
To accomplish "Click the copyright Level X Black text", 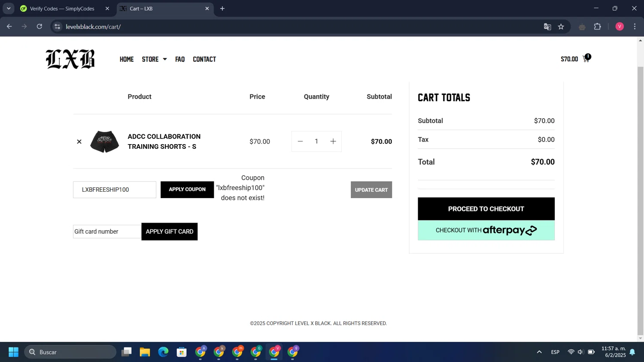I will pos(319,323).
